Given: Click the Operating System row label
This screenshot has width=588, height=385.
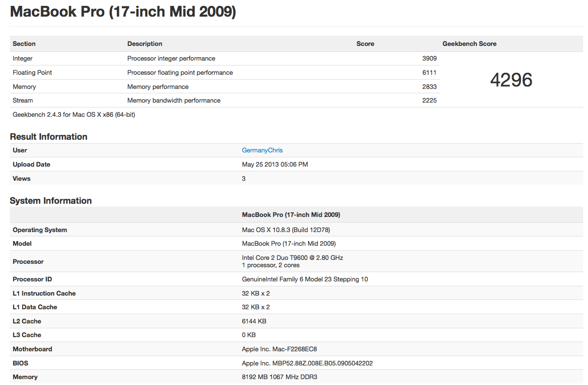Looking at the screenshot, I should (x=40, y=230).
